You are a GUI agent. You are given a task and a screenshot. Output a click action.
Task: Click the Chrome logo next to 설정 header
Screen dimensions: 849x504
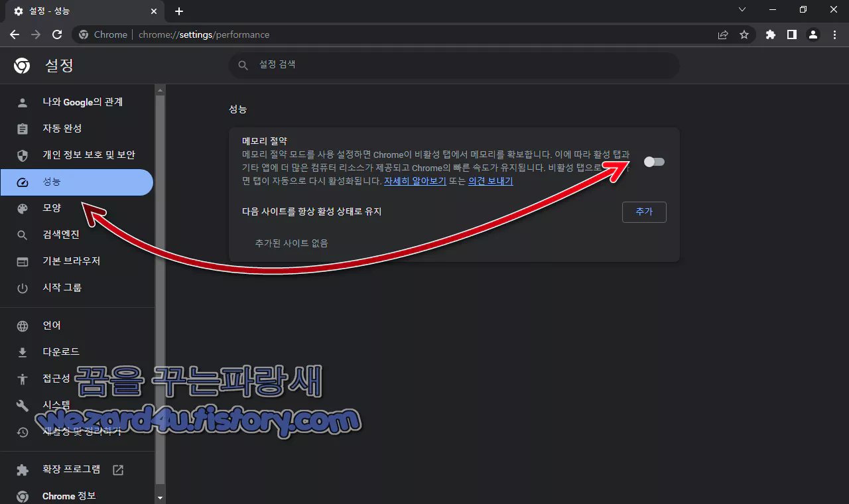click(x=22, y=65)
